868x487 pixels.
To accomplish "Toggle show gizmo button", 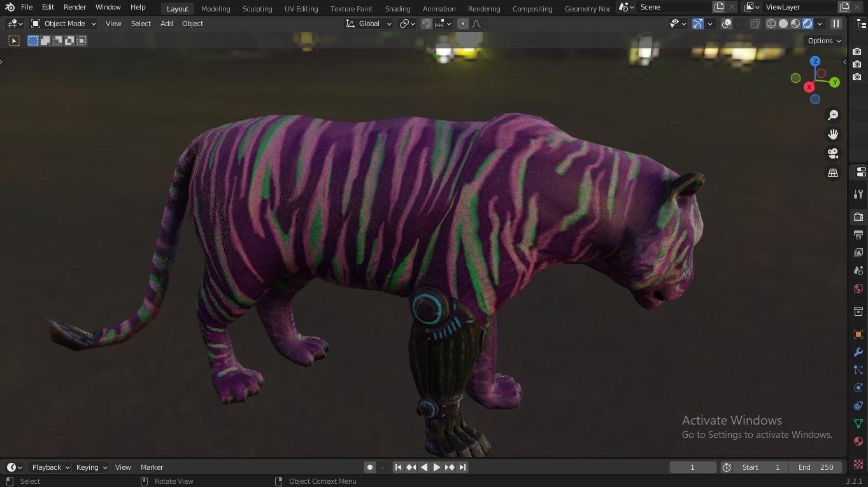I will (698, 24).
